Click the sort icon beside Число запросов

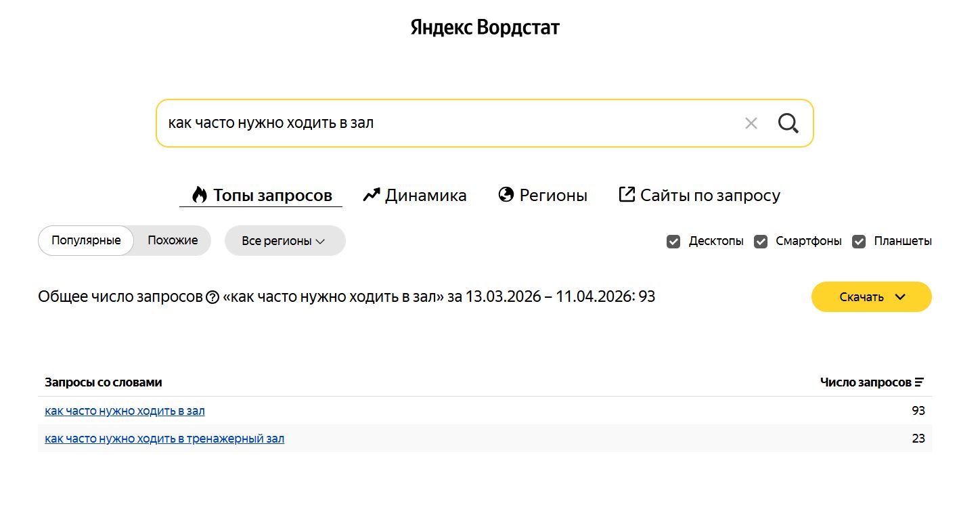919,382
